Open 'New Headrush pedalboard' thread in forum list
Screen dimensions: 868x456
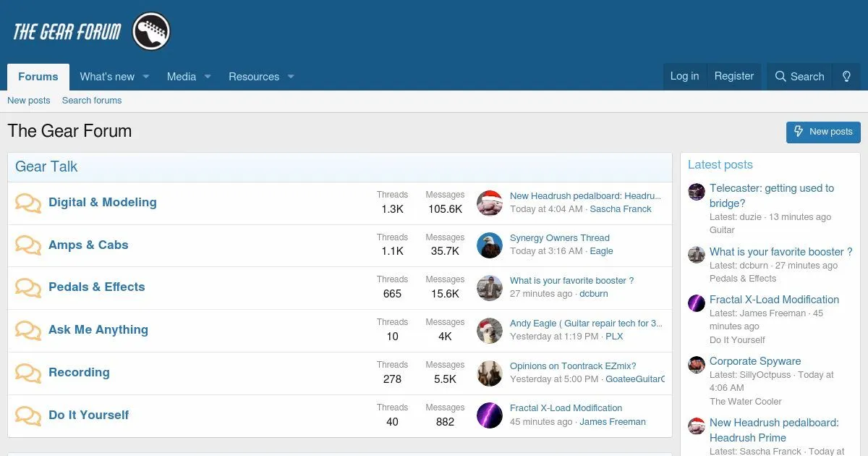point(585,195)
